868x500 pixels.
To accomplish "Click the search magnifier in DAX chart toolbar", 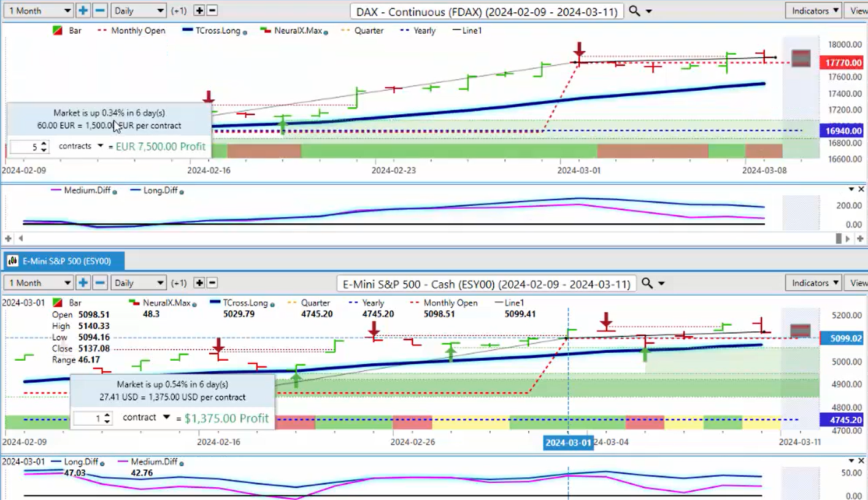I will pyautogui.click(x=634, y=11).
